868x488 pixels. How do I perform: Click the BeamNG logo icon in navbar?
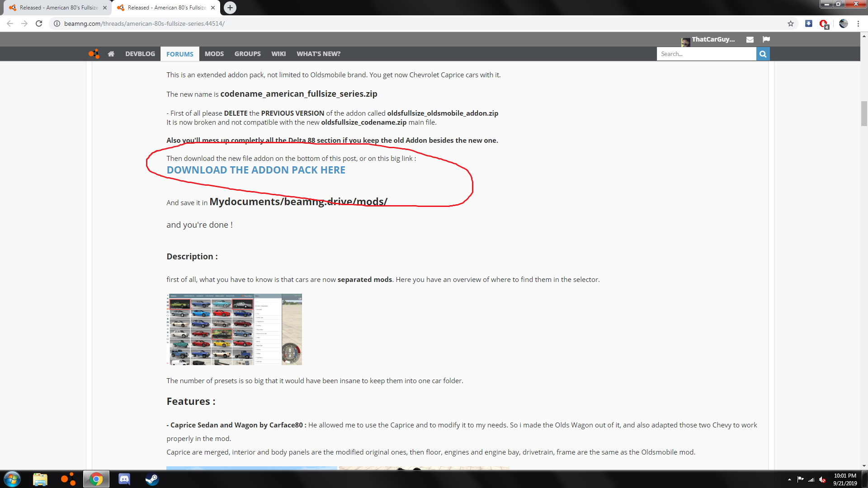coord(94,54)
